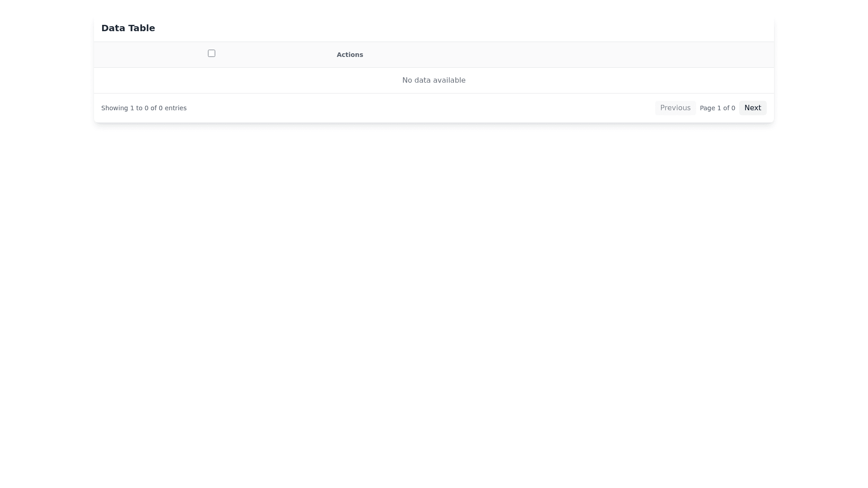Click the current page number label
The image size is (868, 488).
pos(717,108)
